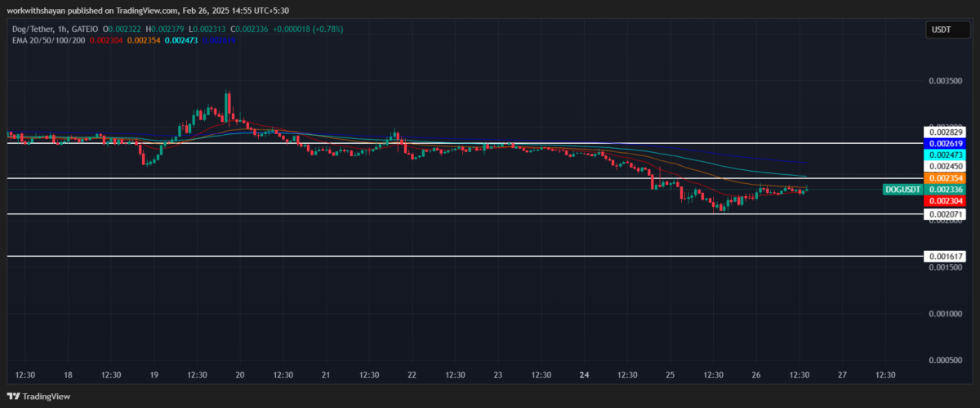Click the orange 0.002354 EMA price tag
980x408 pixels.
tap(942, 178)
